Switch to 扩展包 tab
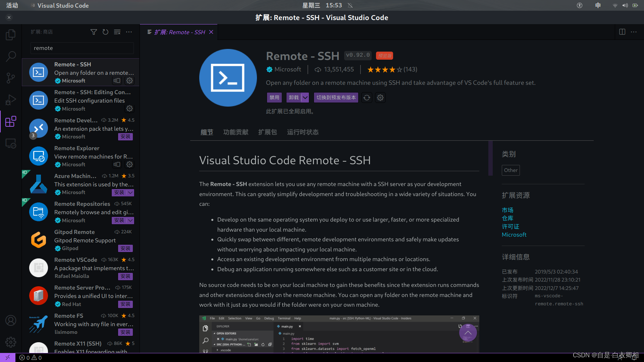Image resolution: width=644 pixels, height=362 pixels. (x=268, y=132)
